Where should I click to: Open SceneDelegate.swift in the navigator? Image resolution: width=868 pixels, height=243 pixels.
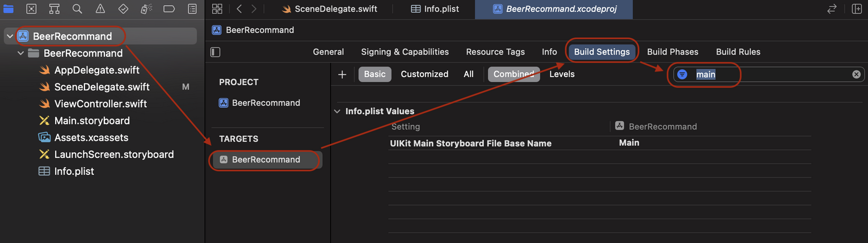tap(102, 87)
